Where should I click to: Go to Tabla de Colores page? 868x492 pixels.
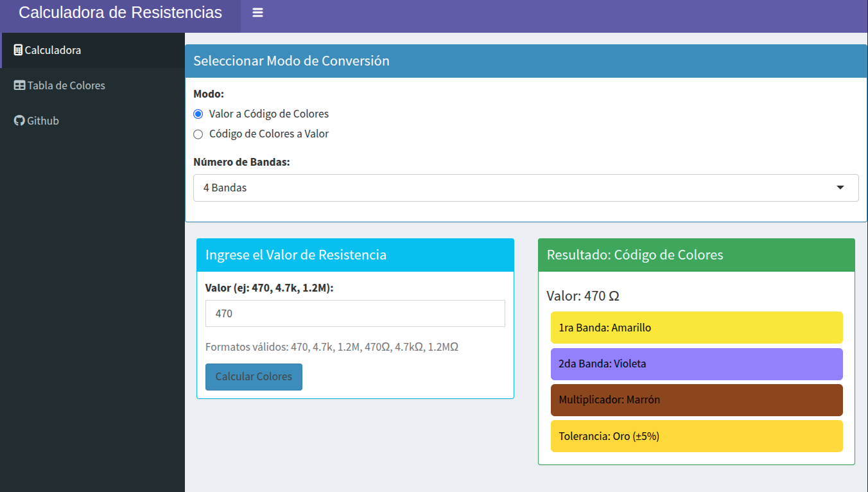click(x=66, y=85)
